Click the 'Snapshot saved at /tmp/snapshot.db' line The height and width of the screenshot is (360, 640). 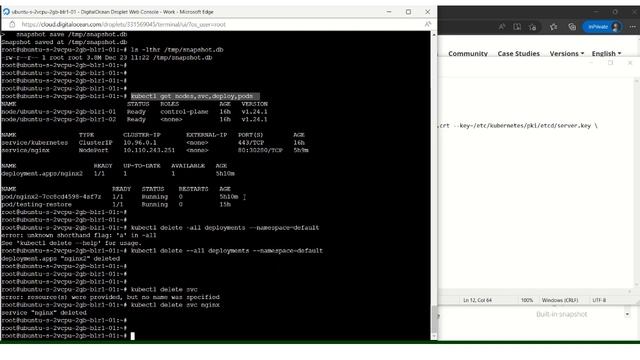pos(64,42)
